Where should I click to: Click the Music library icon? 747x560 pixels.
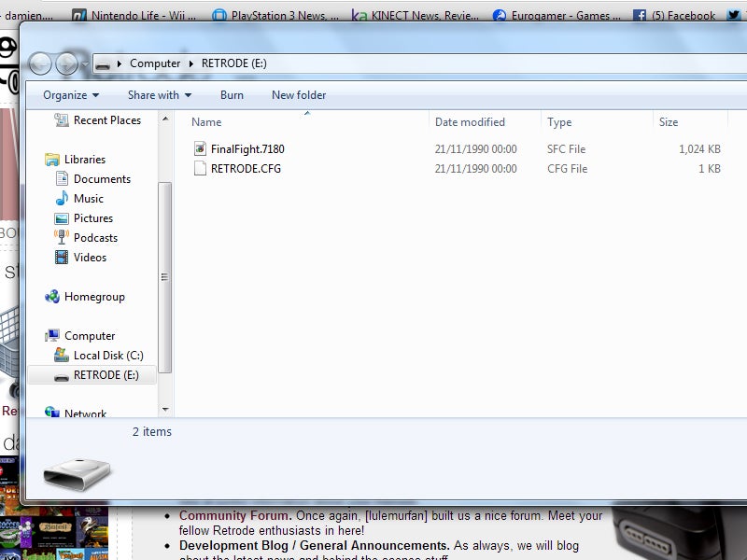point(62,199)
